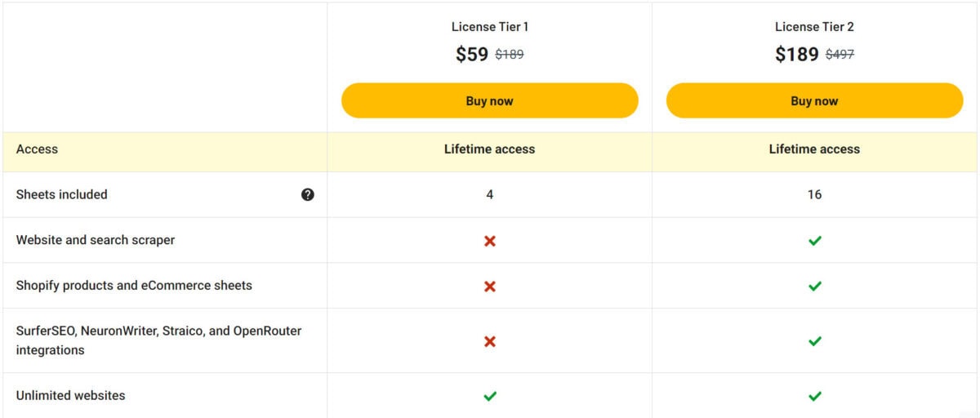Click red X for Tier 1 SurferSEO integrations
Image resolution: width=980 pixels, height=418 pixels.
(490, 341)
